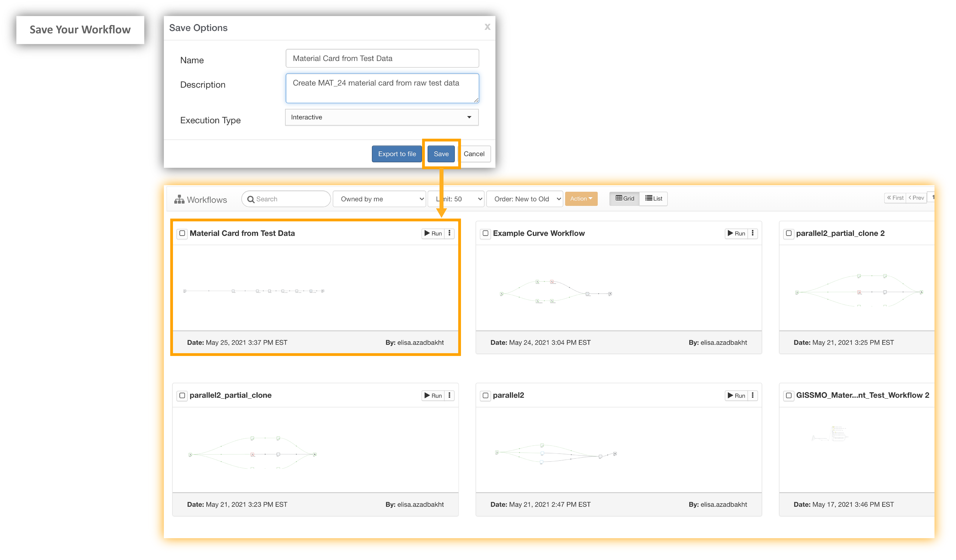956x560 pixels.
Task: Select the Material Card from Test Data checkbox
Action: [182, 233]
